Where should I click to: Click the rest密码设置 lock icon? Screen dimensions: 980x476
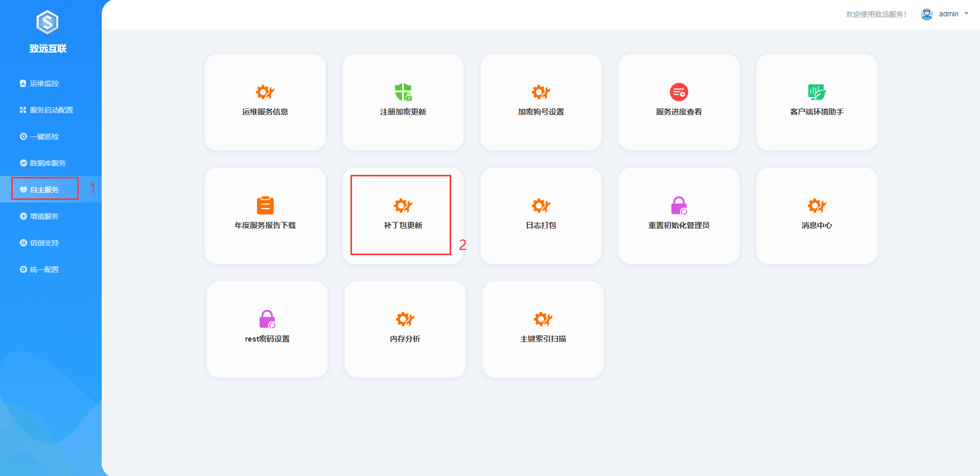pos(267,319)
